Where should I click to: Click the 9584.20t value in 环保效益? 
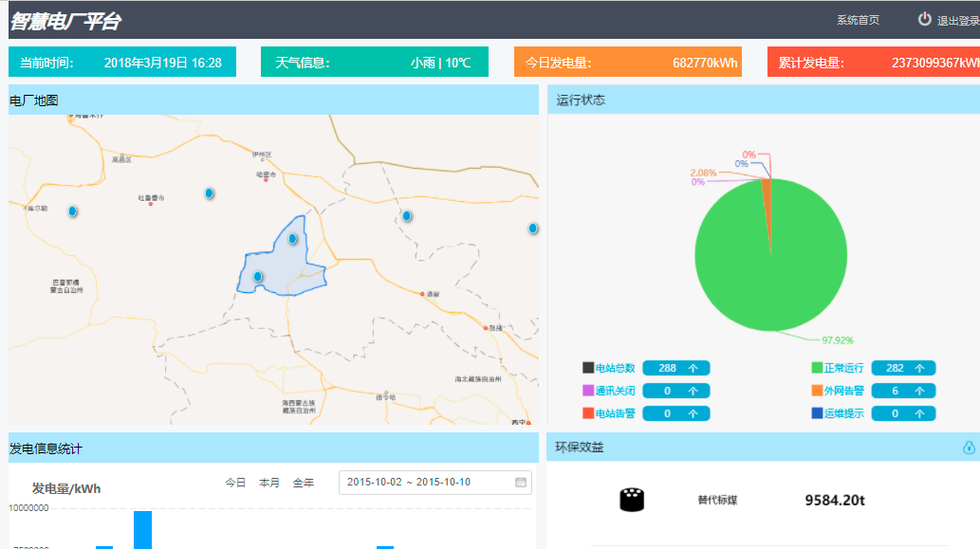[835, 501]
